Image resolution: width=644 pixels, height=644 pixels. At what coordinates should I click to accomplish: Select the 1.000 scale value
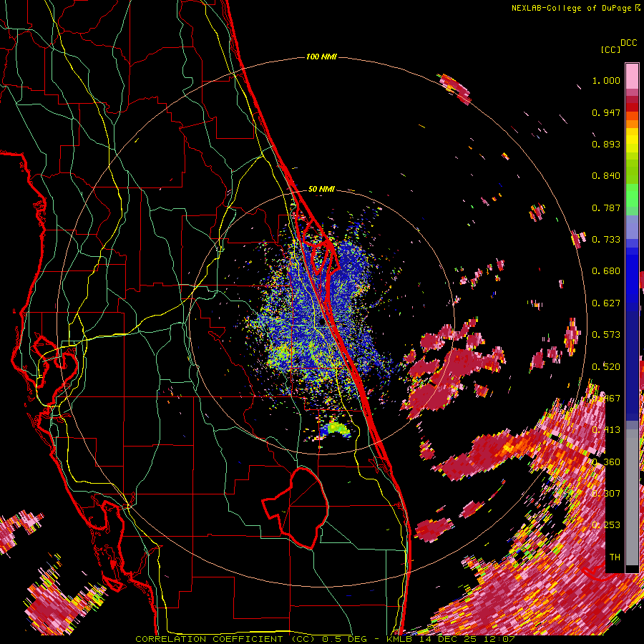pos(606,80)
